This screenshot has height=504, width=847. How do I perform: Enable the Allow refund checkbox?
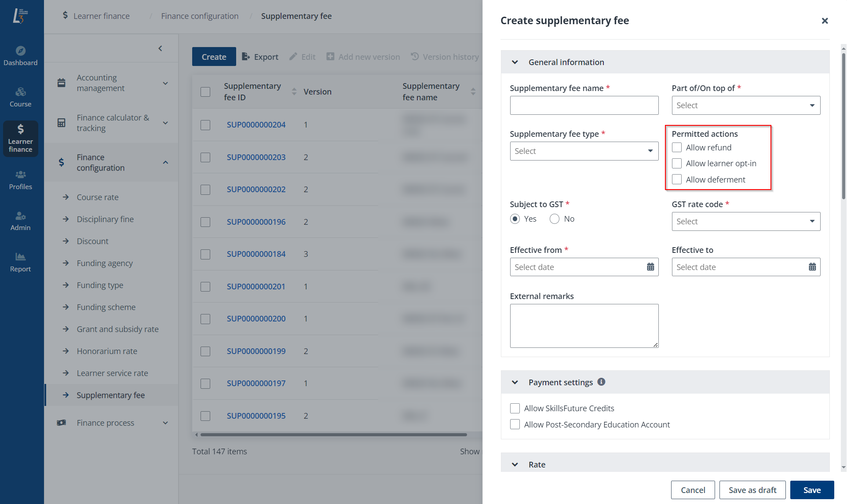click(676, 147)
